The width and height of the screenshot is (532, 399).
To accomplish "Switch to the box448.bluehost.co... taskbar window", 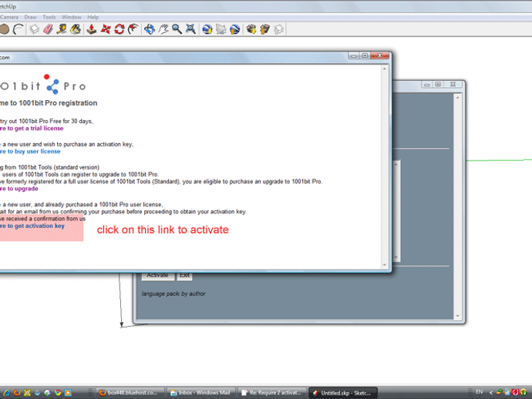I will 130,393.
